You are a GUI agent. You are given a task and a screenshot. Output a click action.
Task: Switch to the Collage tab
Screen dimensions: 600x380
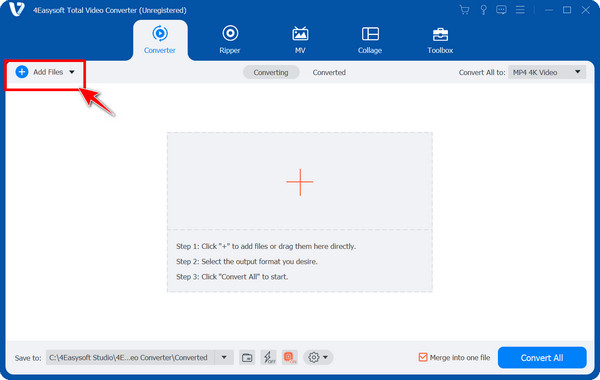(370, 40)
